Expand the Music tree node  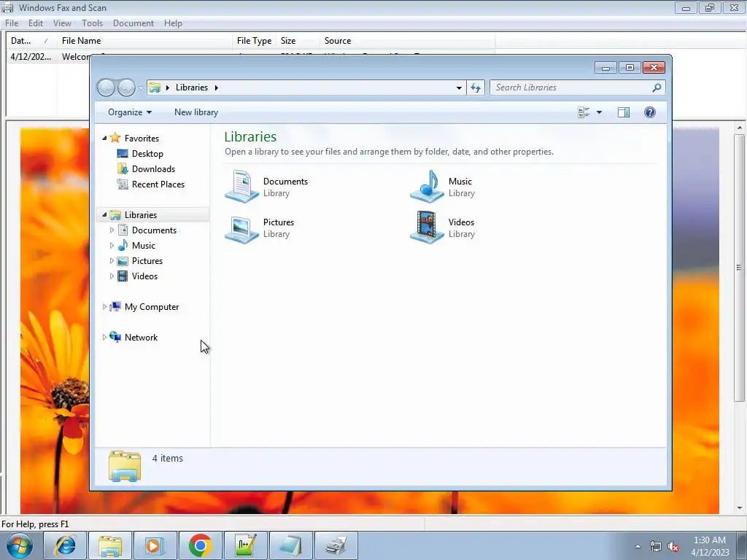[112, 245]
